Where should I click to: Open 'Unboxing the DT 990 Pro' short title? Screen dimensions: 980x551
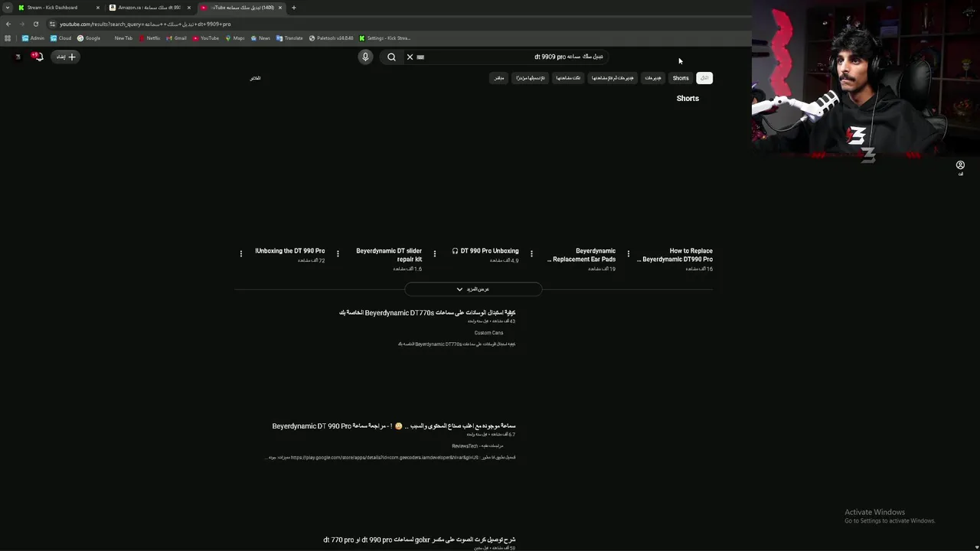coord(290,251)
